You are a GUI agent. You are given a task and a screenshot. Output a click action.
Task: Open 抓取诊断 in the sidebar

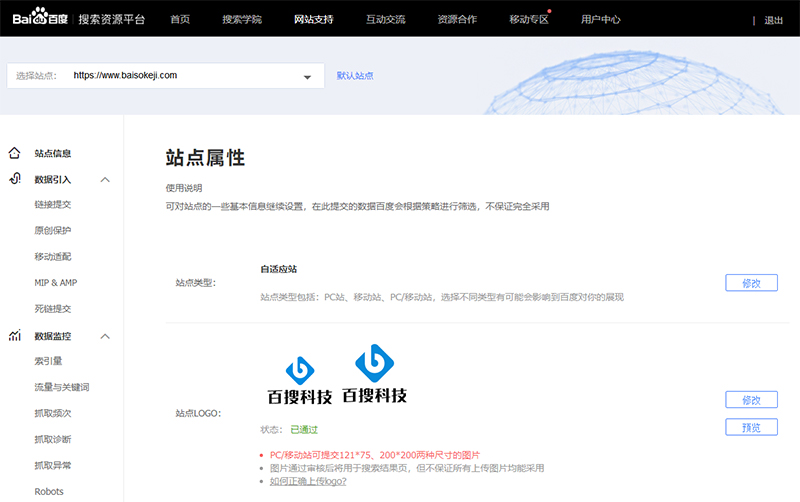[53, 439]
